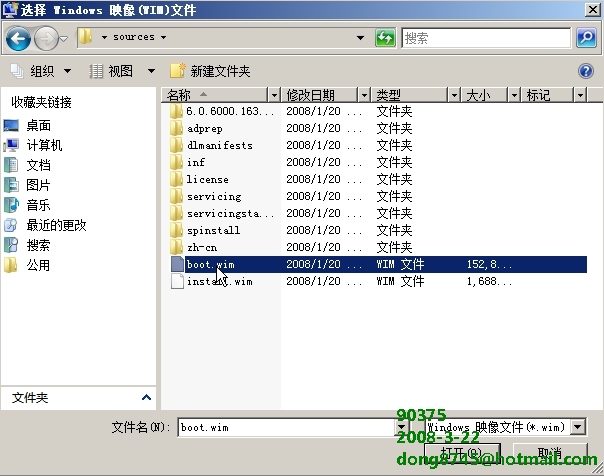Click the magnifier search button
The image size is (604, 476).
pos(586,38)
